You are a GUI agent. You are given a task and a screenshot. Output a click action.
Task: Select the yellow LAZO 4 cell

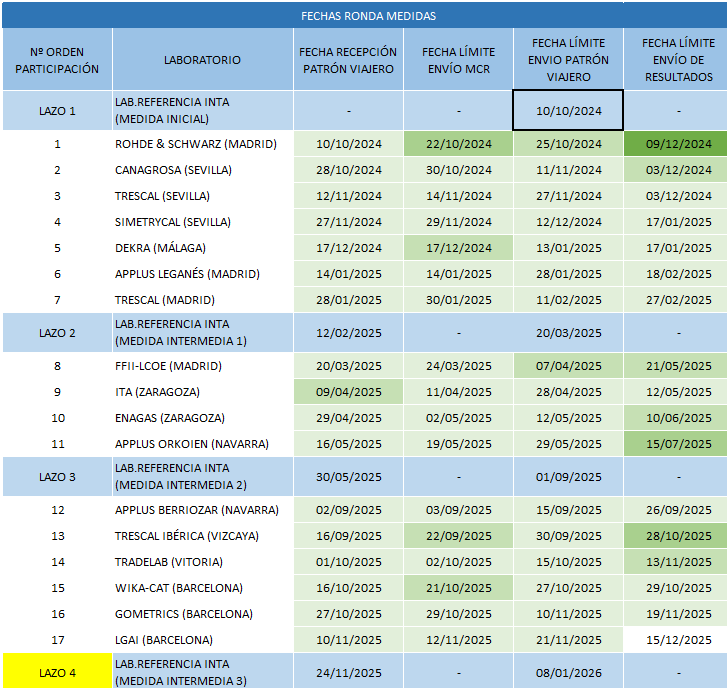tap(57, 670)
